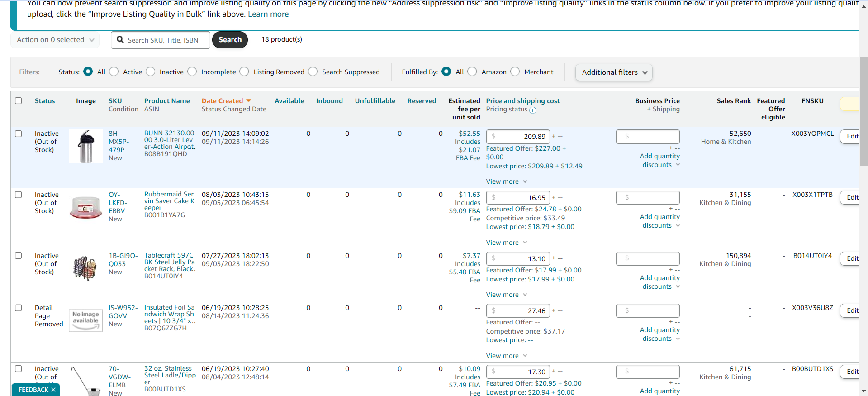
Task: Click the price field showing 209.89
Action: pyautogui.click(x=518, y=137)
